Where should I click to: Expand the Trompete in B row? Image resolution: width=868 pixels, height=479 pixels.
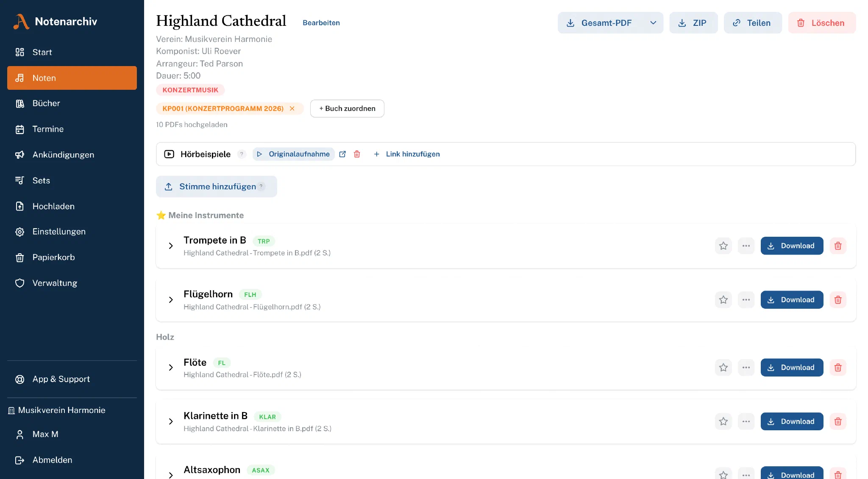coord(171,246)
